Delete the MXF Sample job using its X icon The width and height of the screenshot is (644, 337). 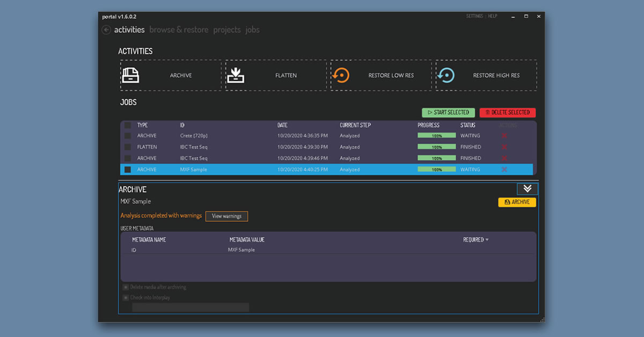click(x=504, y=170)
